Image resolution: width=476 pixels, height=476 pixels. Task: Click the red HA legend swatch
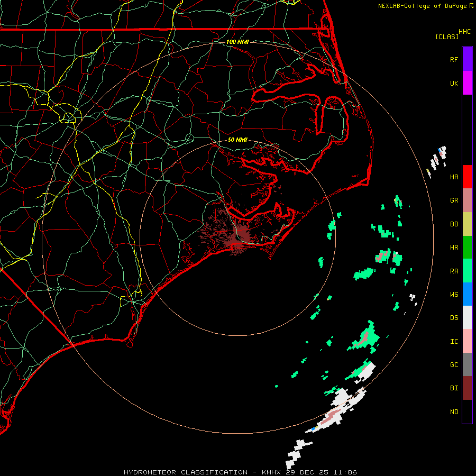[467, 177]
